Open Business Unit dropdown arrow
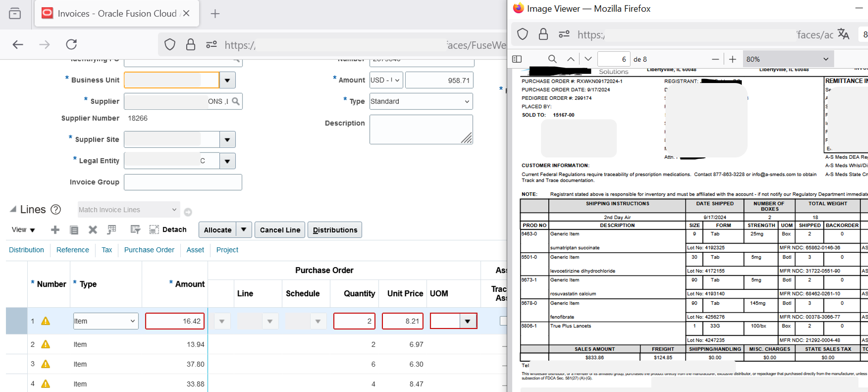 (x=227, y=80)
